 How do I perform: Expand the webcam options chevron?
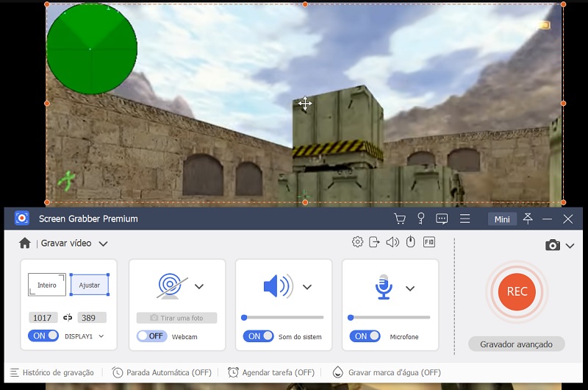point(199,286)
